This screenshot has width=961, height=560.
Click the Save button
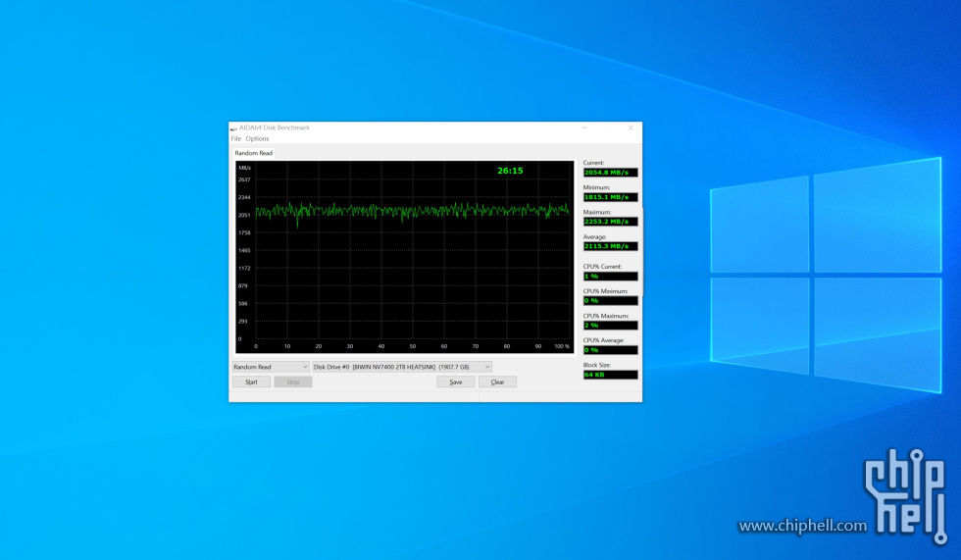click(456, 382)
